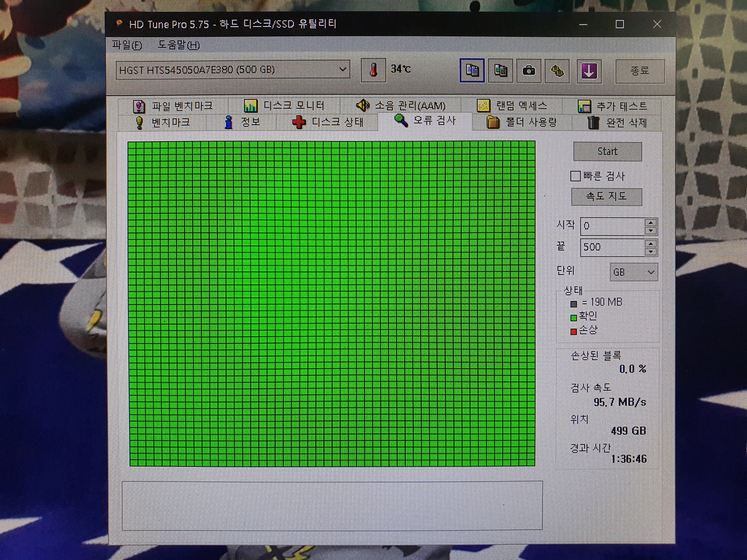Switch to the 완전 삭제 tab

click(x=617, y=123)
